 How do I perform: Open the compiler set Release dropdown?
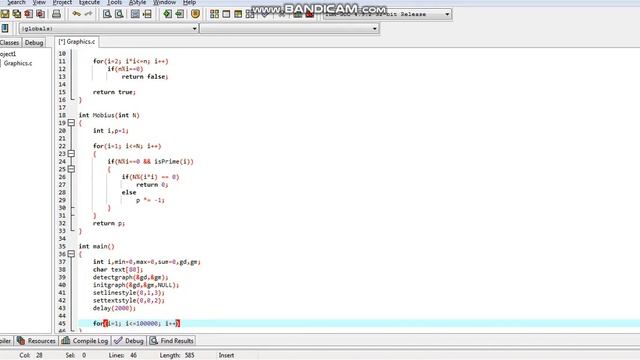coord(387,14)
